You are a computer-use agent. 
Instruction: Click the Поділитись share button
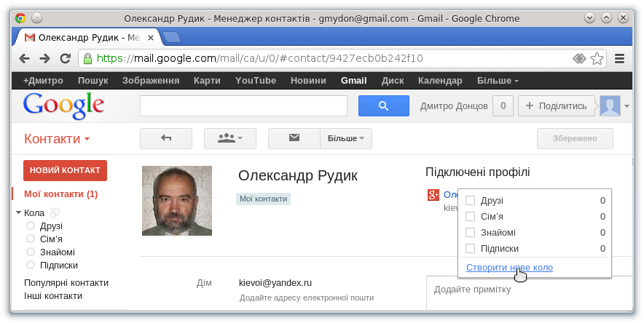[x=557, y=105]
